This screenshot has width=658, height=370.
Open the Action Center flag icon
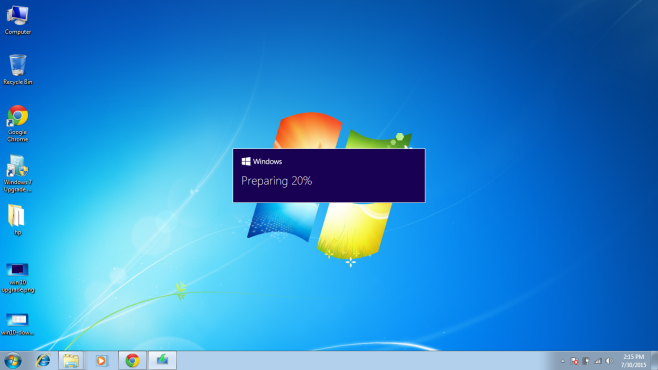(574, 361)
